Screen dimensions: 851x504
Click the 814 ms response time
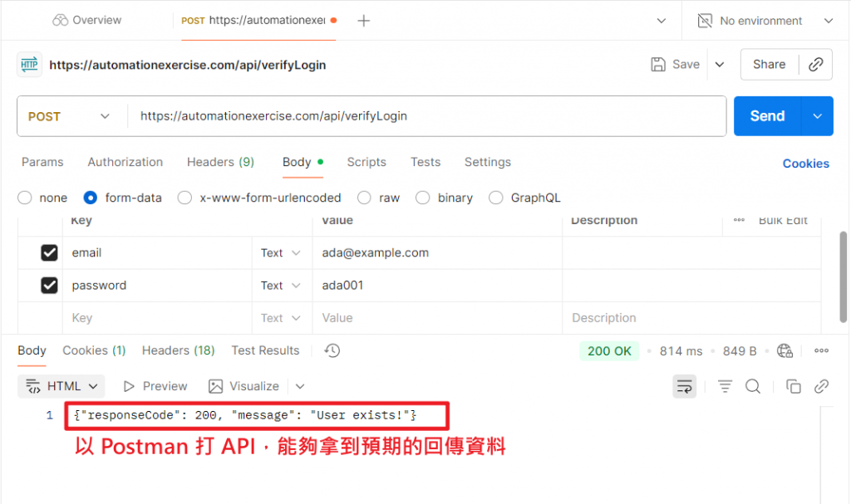click(681, 351)
